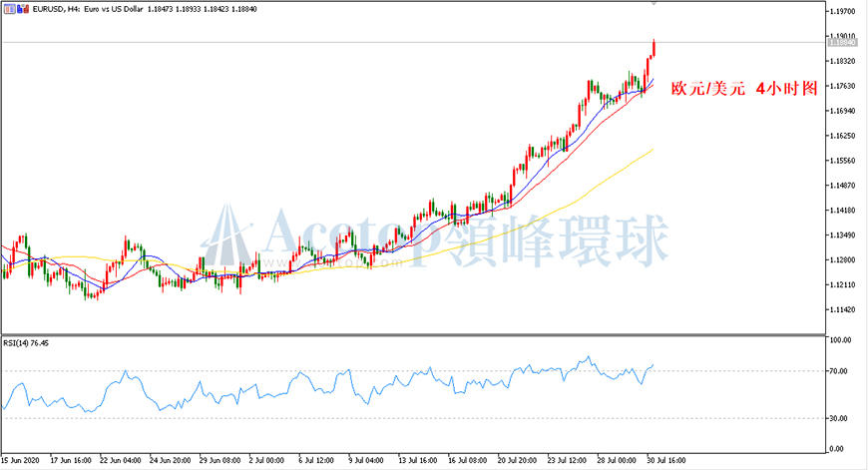This screenshot has width=868, height=470.
Task: Click the chart shift triangle marker at top
Action: pos(653,3)
